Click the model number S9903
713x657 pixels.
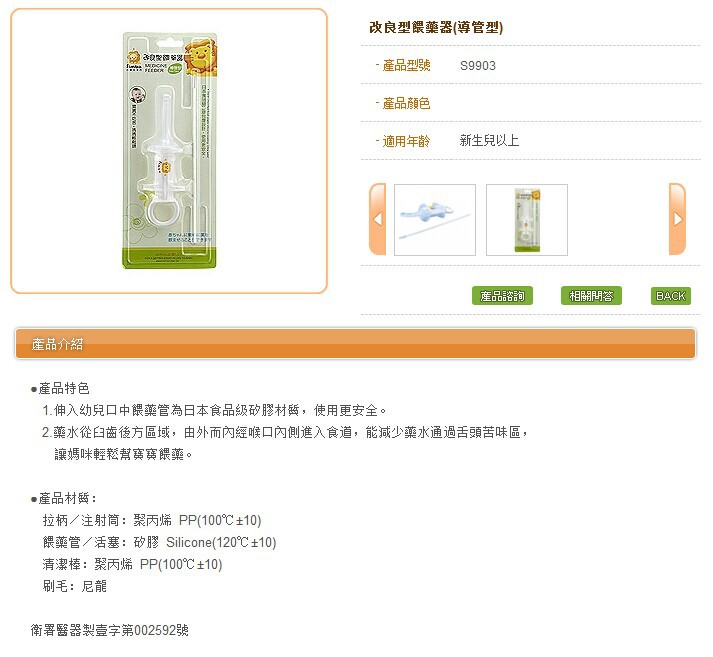[x=477, y=65]
